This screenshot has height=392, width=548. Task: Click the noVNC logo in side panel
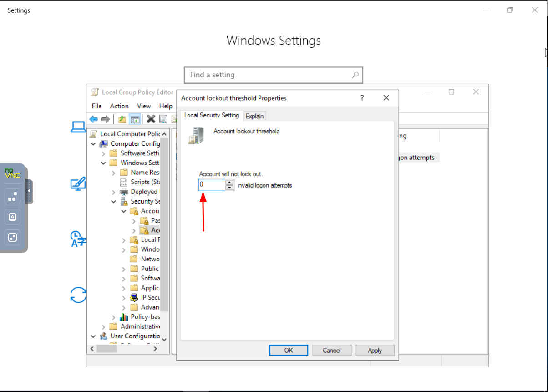12,173
